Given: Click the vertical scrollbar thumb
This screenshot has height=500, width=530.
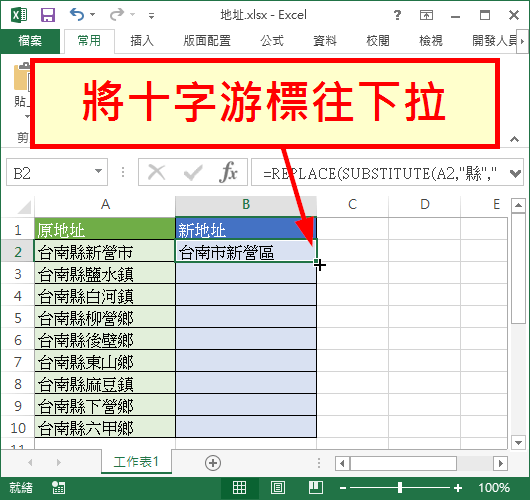Looking at the screenshot, I should pos(518,269).
